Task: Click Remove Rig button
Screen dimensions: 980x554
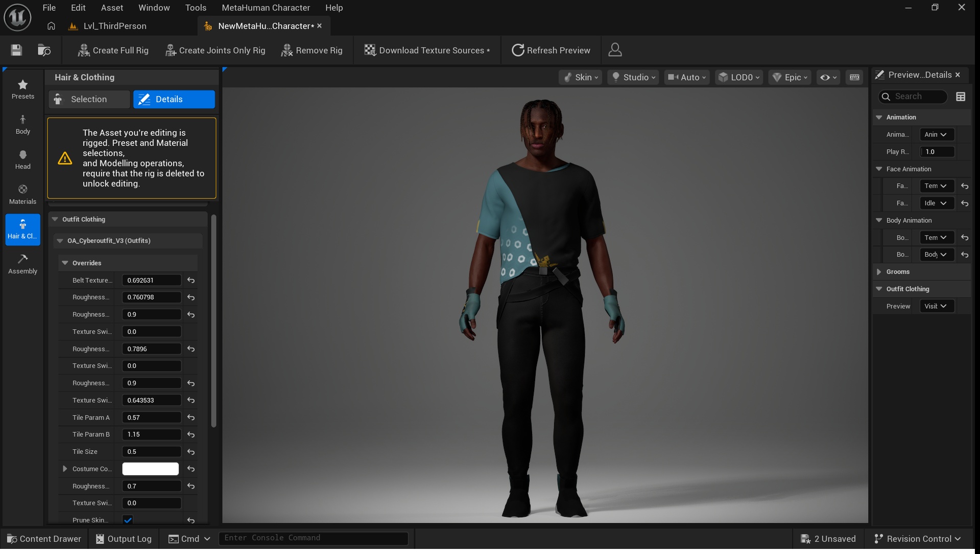Action: [312, 50]
